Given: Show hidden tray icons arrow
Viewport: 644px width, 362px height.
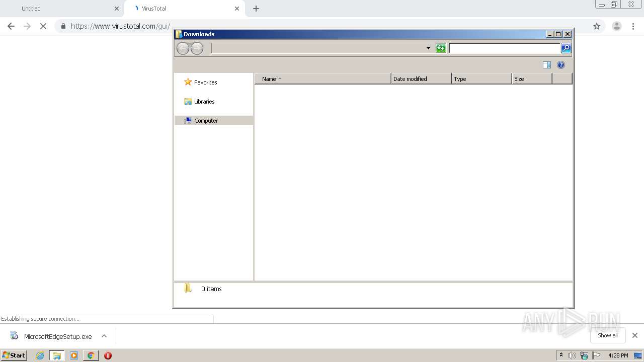Looking at the screenshot, I should click(x=561, y=355).
